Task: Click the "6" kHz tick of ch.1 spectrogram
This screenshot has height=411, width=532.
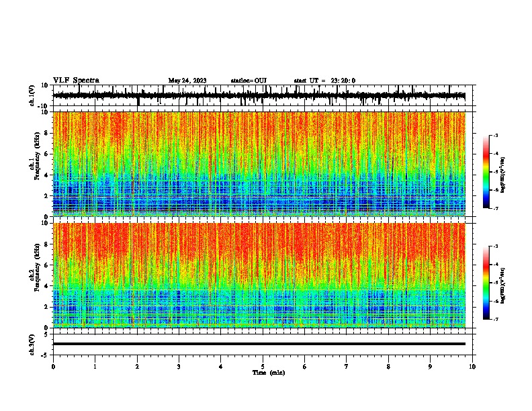Action: click(x=46, y=154)
